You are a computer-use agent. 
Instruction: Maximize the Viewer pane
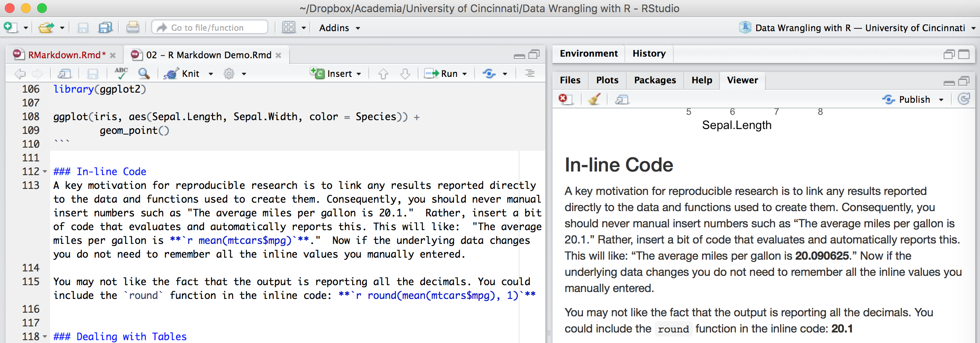[x=964, y=81]
